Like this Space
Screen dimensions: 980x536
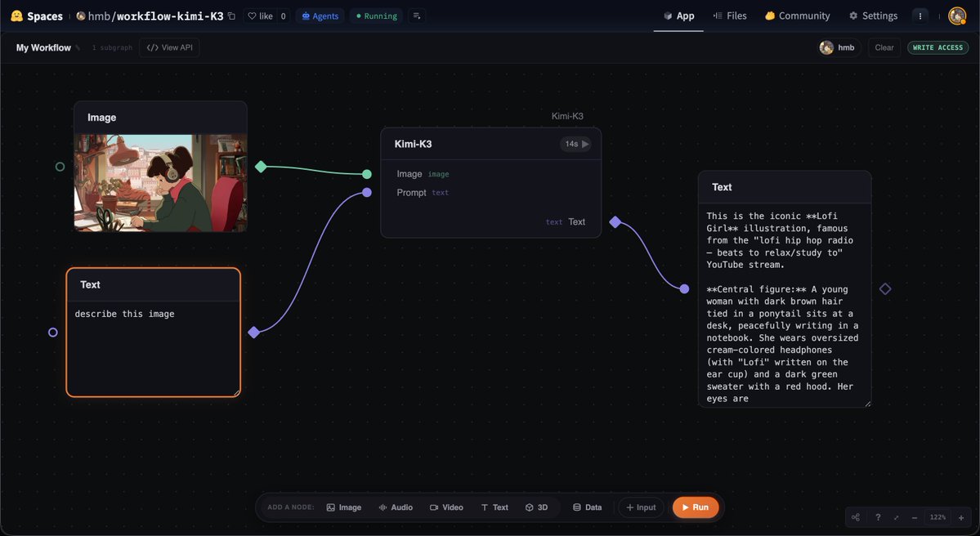pos(261,16)
